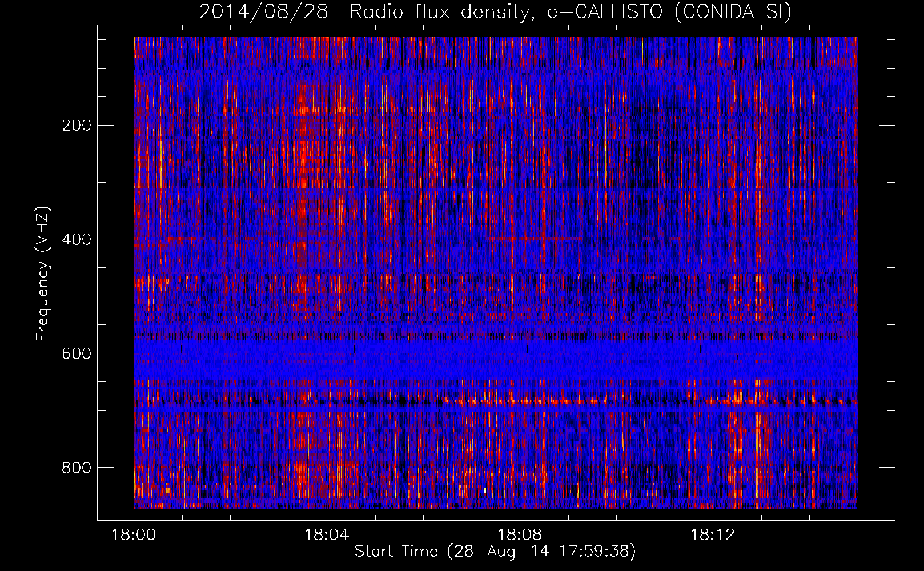
Task: Click the 'Start Time (28-Aug-14 17:59:38)' label
Action: click(495, 552)
